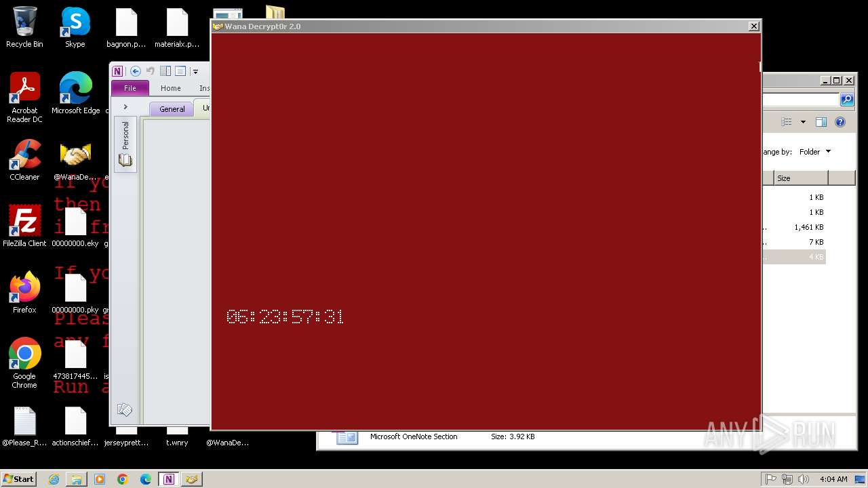Click the 4:04 AM system clock
The width and height of the screenshot is (868, 488).
833,479
